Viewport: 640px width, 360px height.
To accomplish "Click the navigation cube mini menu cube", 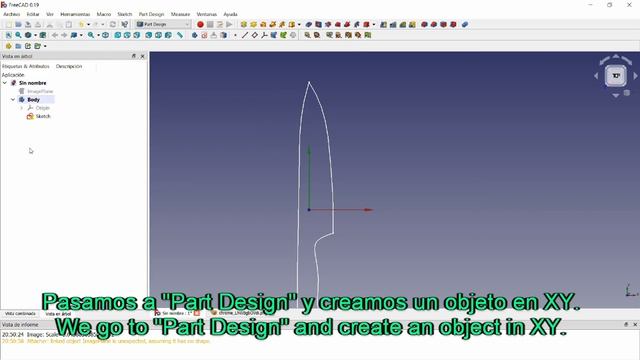I will pyautogui.click(x=627, y=93).
